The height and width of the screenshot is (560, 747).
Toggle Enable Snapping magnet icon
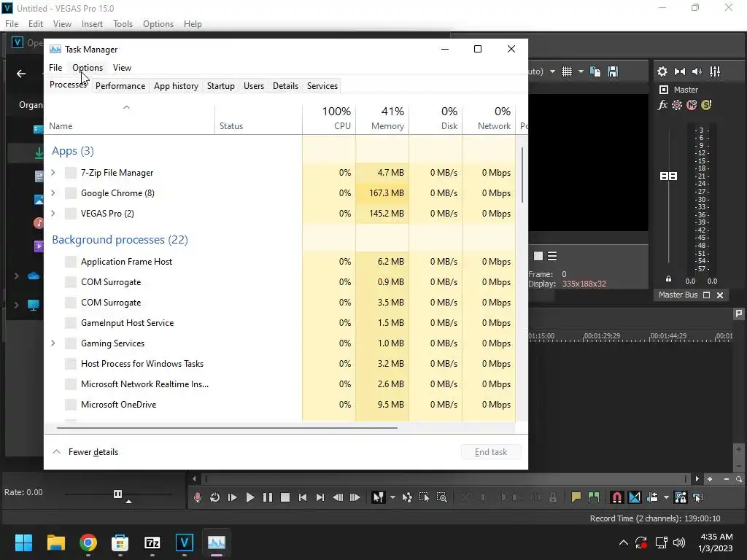(x=616, y=497)
